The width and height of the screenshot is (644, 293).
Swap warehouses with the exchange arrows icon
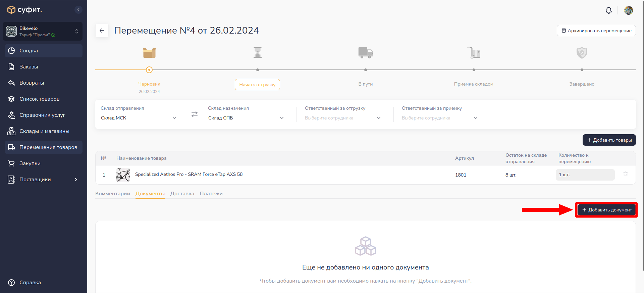[195, 114]
